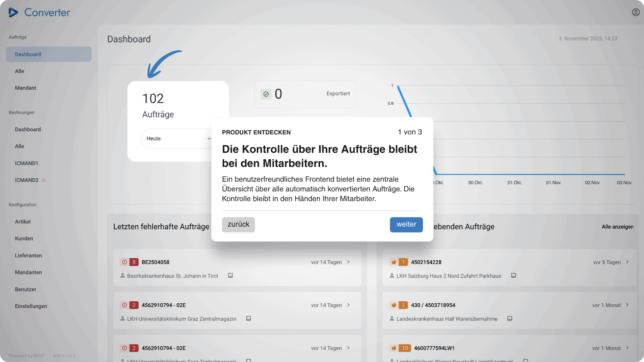Screen dimensions: 644x362
Task: Expand order 4600777594LW1 with the chevron
Action: 627,348
